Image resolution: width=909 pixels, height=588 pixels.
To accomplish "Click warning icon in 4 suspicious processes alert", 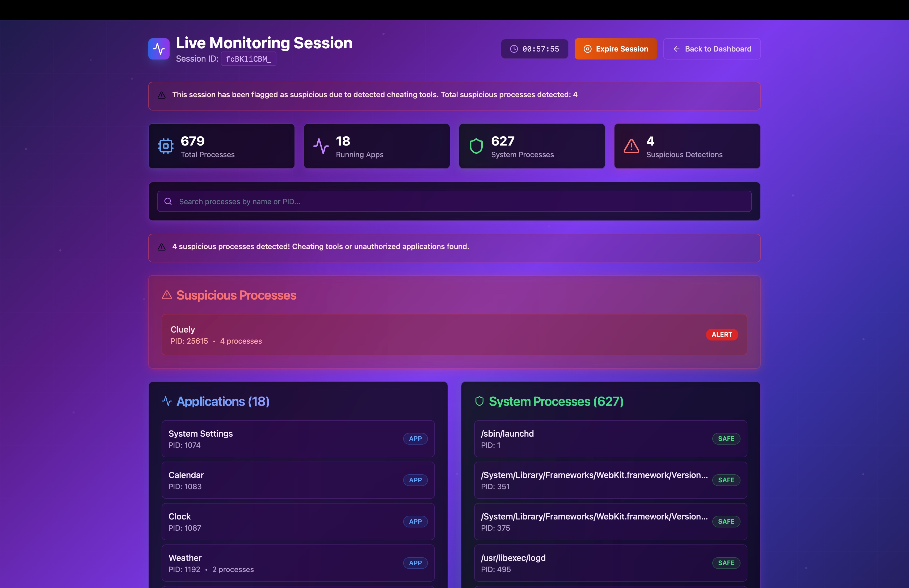I will 162,247.
